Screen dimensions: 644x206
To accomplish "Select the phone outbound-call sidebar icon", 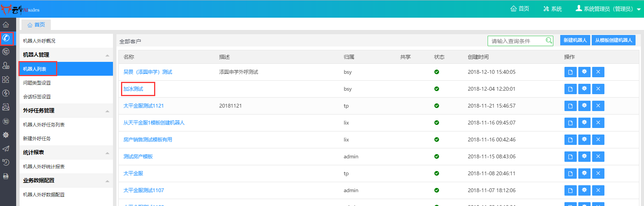I will (x=6, y=38).
